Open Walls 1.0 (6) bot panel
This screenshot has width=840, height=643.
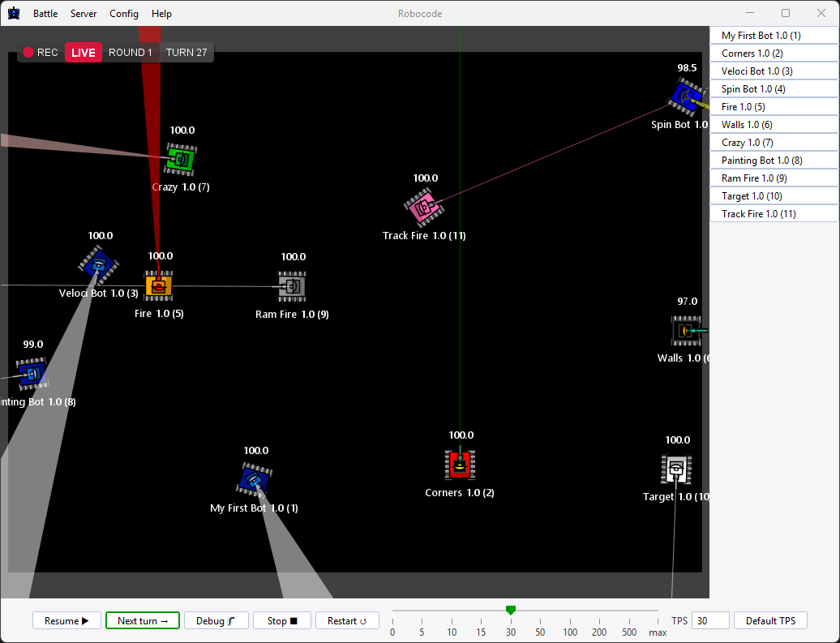point(774,124)
